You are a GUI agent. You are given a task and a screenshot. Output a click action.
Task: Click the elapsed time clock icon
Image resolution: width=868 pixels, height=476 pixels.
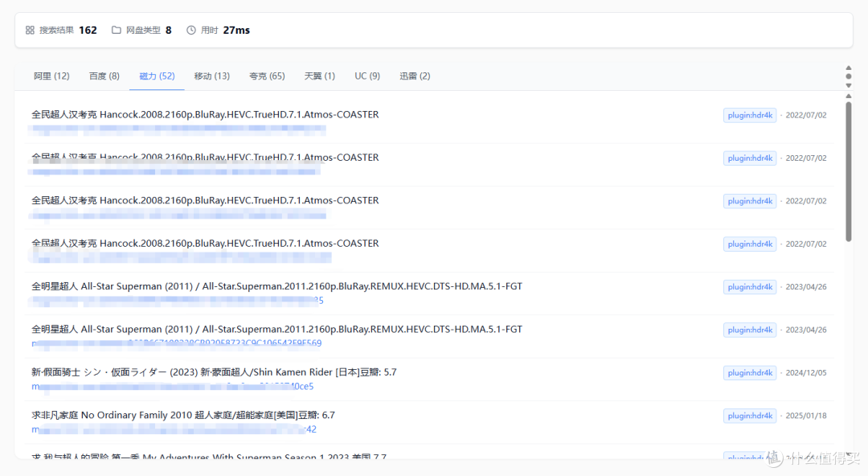[x=191, y=30]
